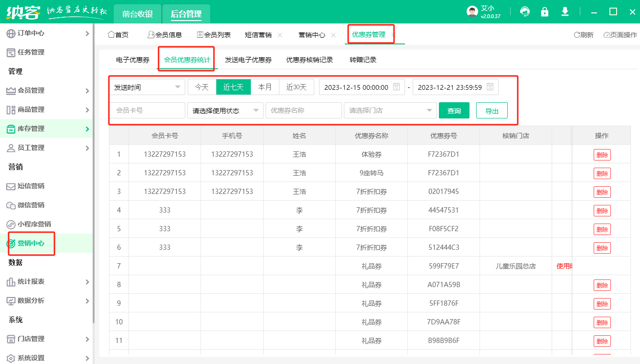This screenshot has height=364, width=640.
Task: Click the customer service headset icon
Action: pyautogui.click(x=525, y=12)
